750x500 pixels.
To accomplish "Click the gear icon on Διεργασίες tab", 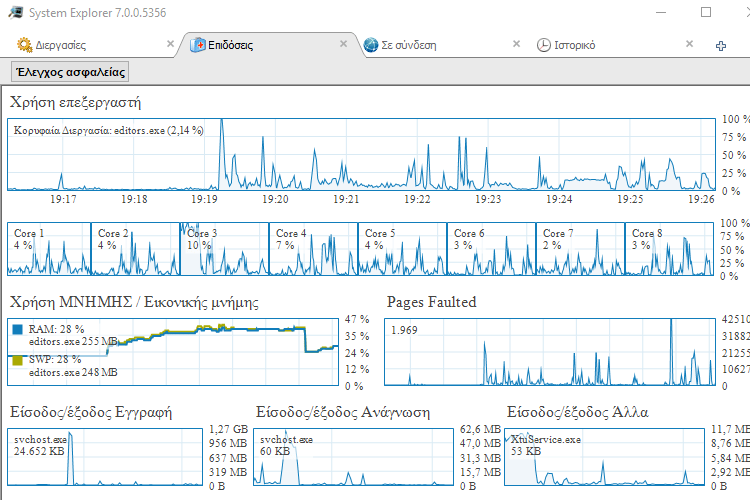I will coord(24,45).
